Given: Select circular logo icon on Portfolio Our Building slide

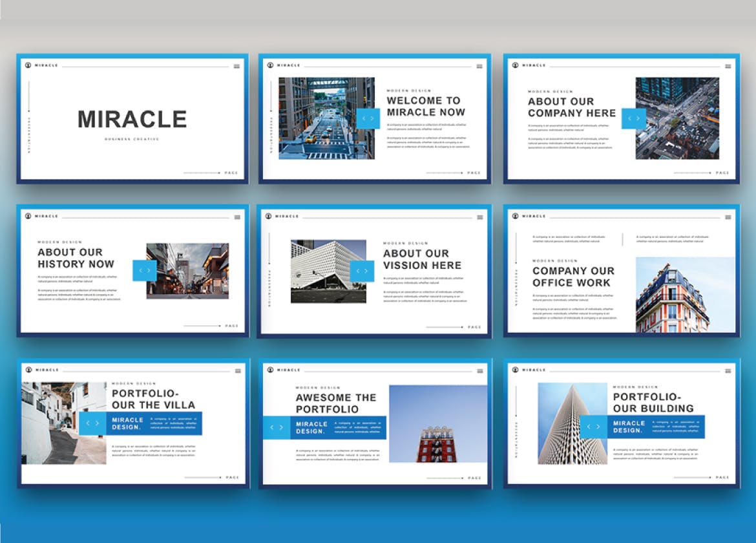Looking at the screenshot, I should click(x=515, y=370).
